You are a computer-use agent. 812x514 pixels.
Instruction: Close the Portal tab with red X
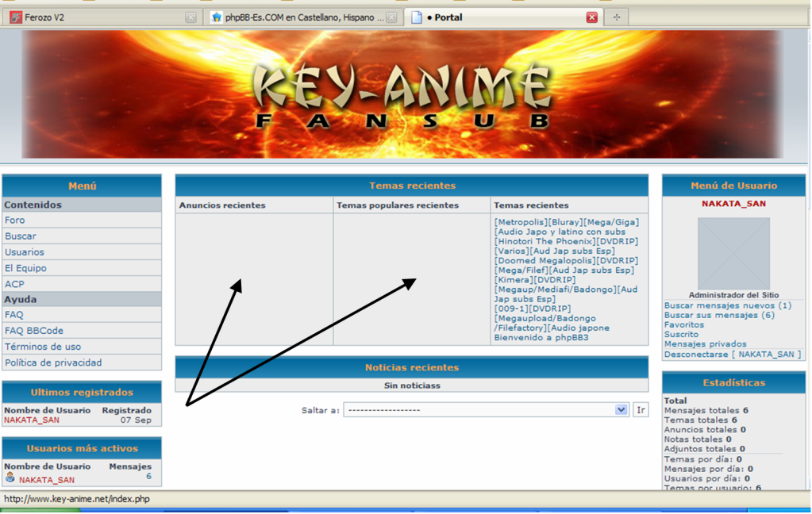(591, 17)
